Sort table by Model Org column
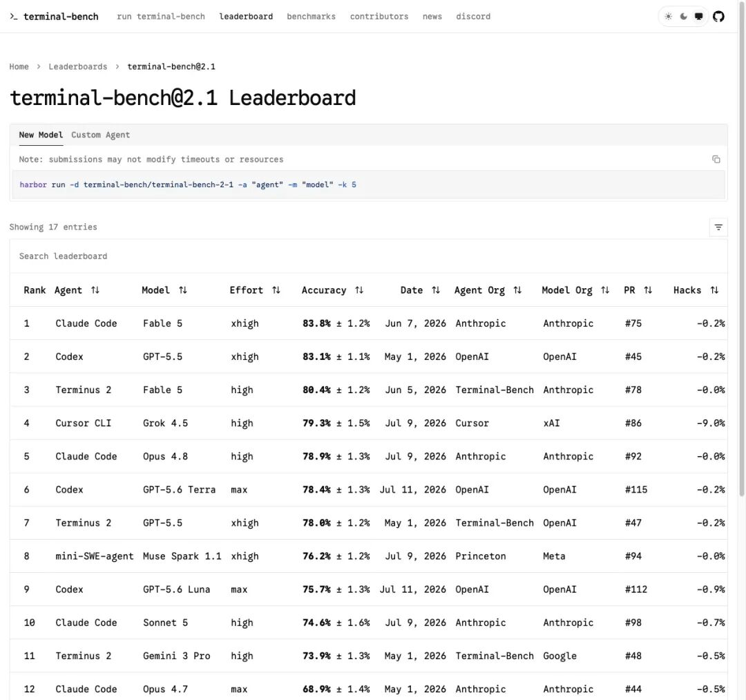Viewport: 746px width, 700px height. tap(605, 290)
